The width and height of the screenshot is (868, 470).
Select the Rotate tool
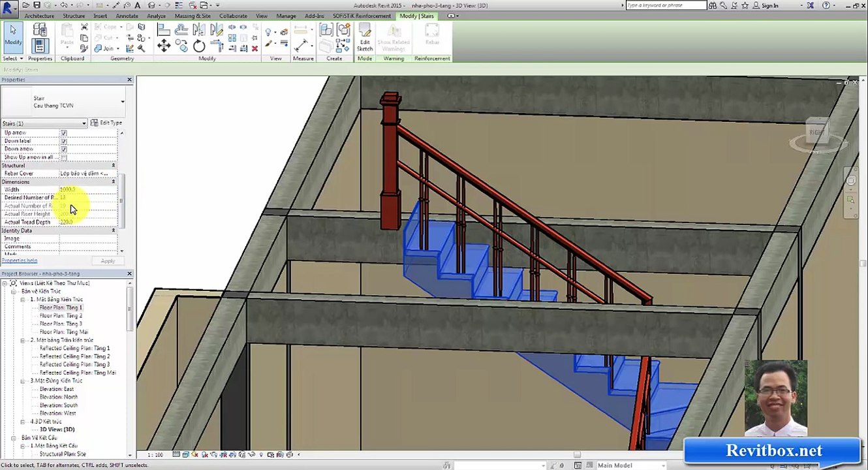tap(199, 46)
